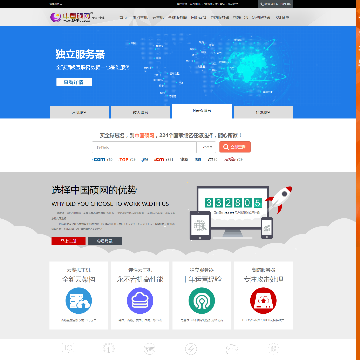
Task: Click the white button under 独立服务器 heading
Action: pyautogui.click(x=74, y=82)
